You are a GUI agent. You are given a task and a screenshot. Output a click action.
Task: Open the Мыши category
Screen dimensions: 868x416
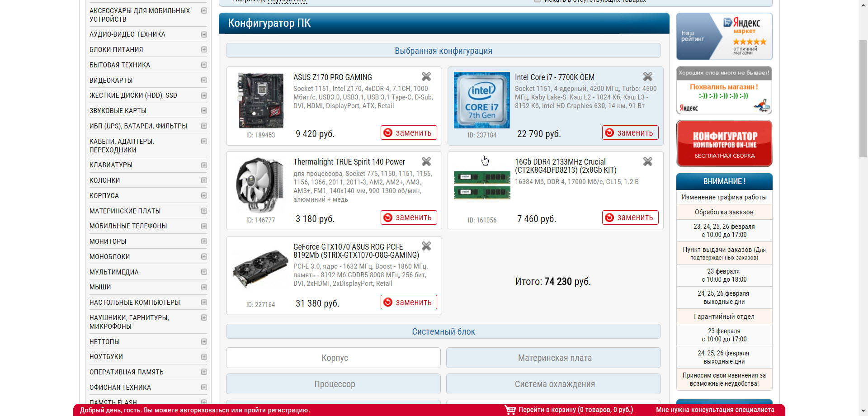tap(100, 287)
